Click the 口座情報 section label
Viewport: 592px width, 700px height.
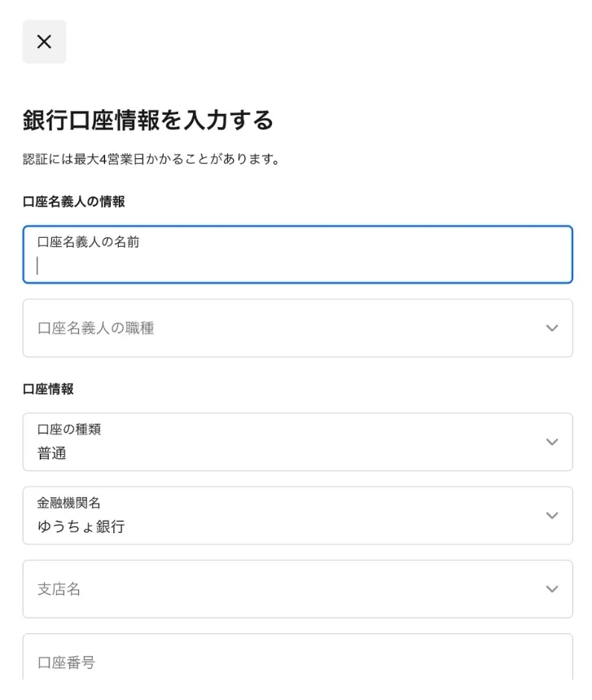48,390
